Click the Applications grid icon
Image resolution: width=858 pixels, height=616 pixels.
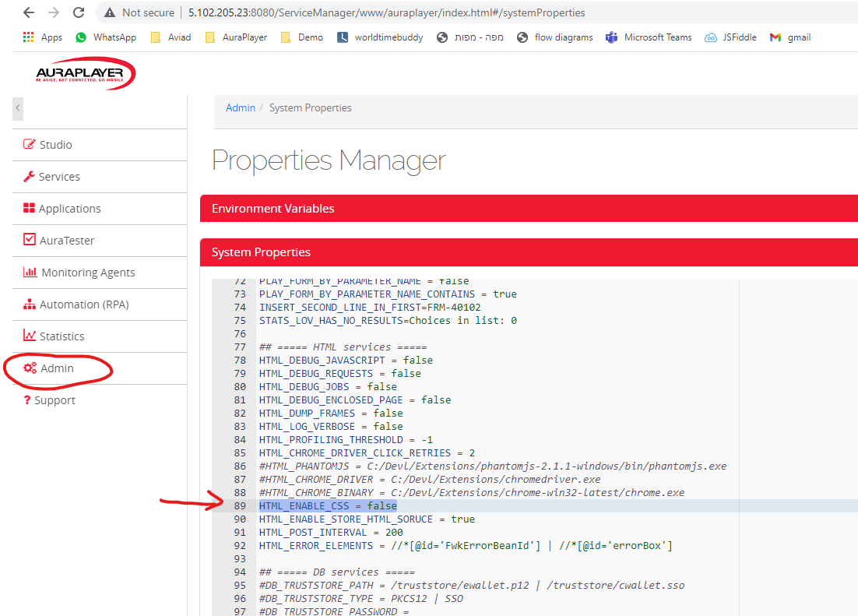[x=29, y=208]
